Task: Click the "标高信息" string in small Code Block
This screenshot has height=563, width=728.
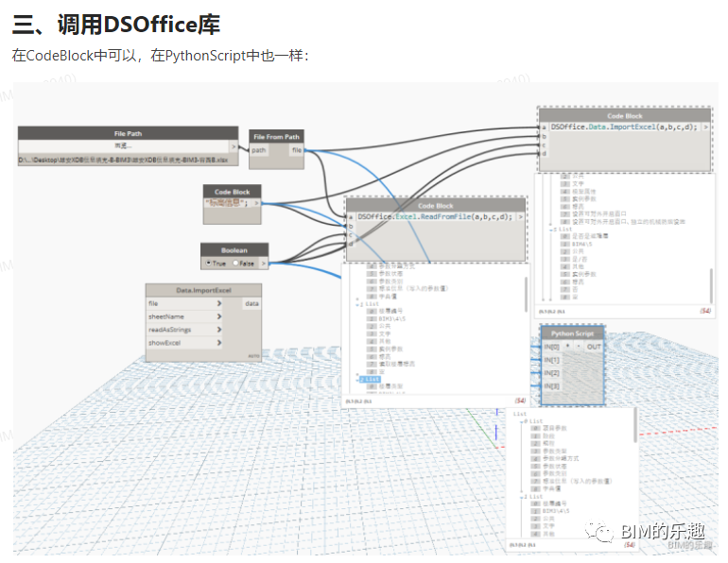Action: [x=226, y=203]
